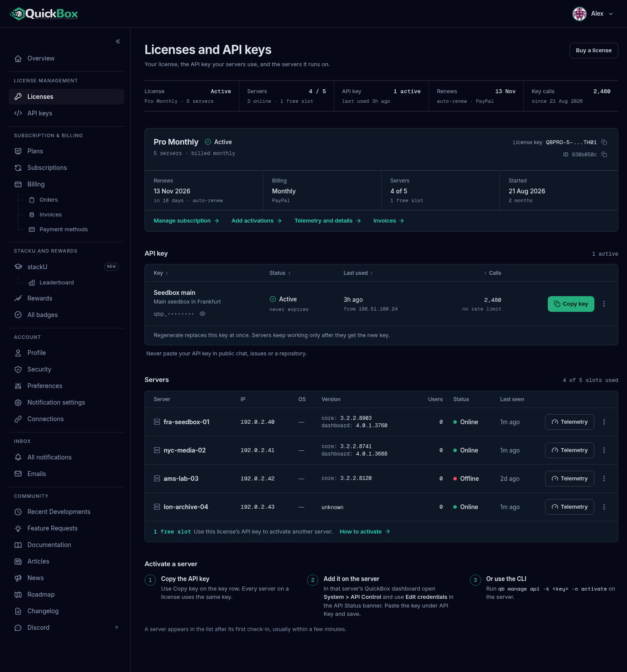Follow the Add activations link
The width and height of the screenshot is (627, 672).
coord(257,221)
